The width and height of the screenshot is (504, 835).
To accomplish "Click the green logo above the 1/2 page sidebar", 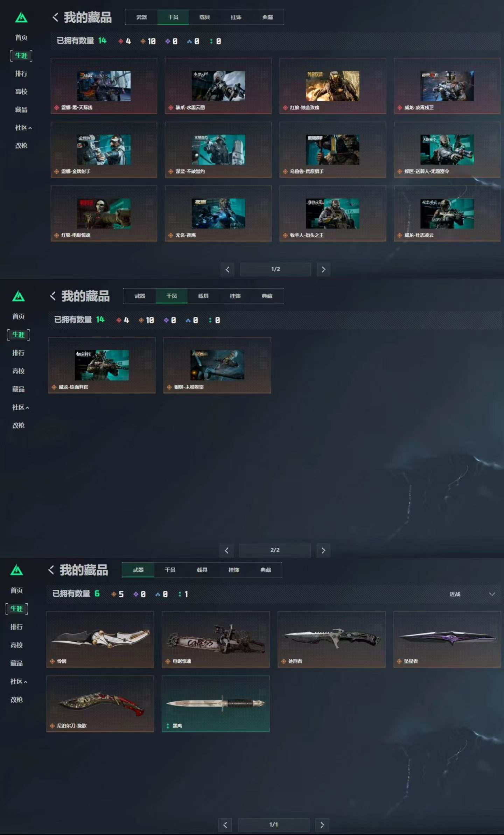I will click(21, 17).
